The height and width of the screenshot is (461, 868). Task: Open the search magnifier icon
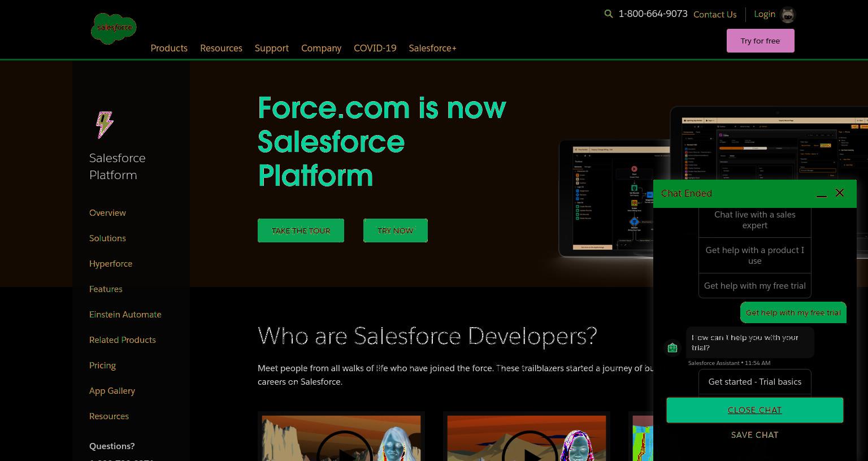(609, 14)
